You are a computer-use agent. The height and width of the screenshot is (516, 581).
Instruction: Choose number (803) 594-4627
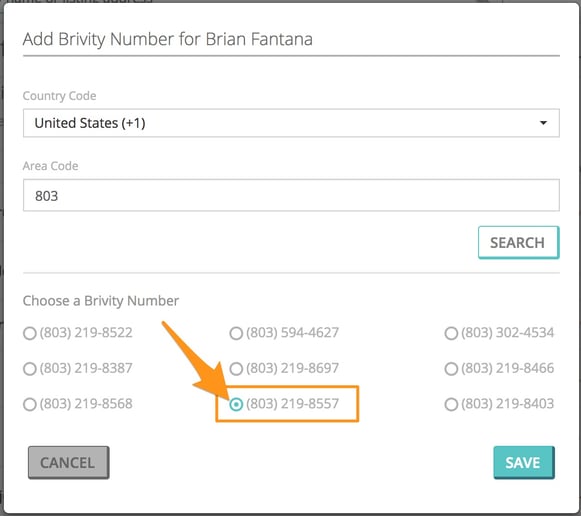236,333
